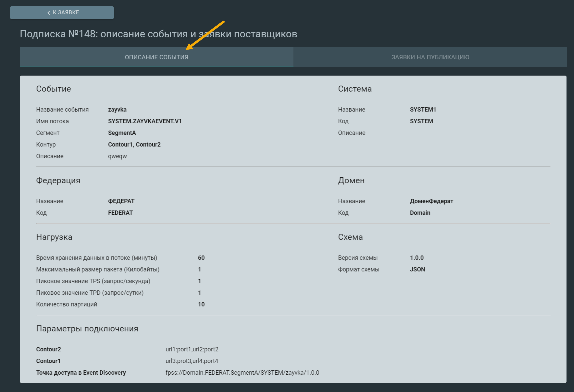
Task: Click the qweqw description text
Action: (x=117, y=156)
